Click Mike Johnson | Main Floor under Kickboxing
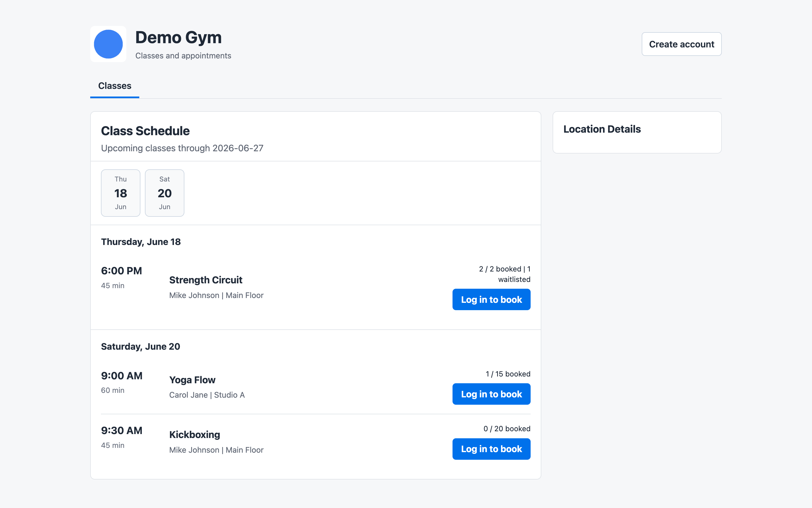Image resolution: width=812 pixels, height=508 pixels. coord(217,450)
